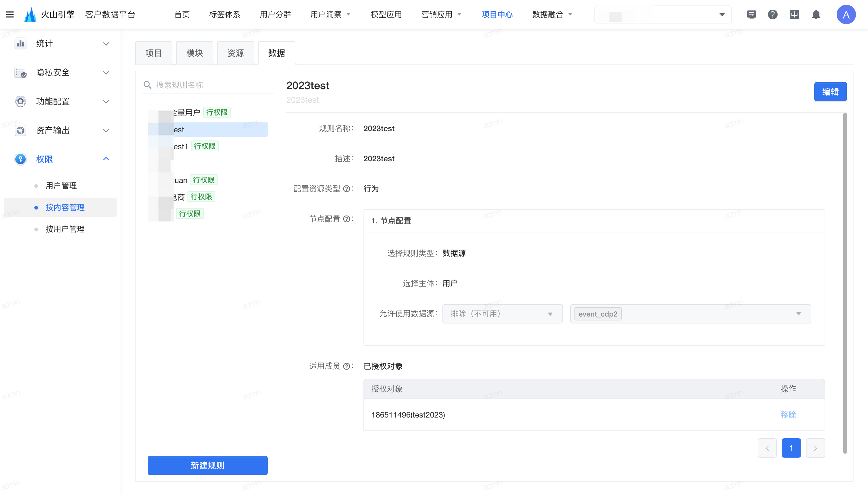
Task: Select page 1 in pagination
Action: (x=791, y=448)
